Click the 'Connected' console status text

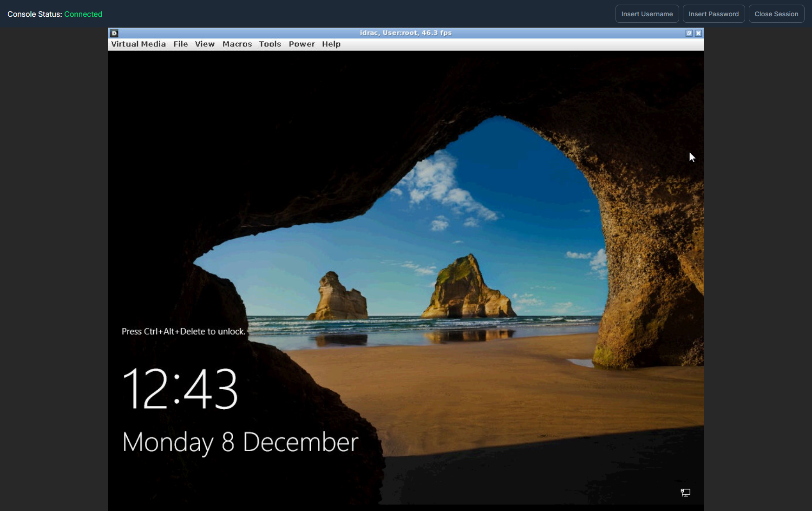[83, 14]
